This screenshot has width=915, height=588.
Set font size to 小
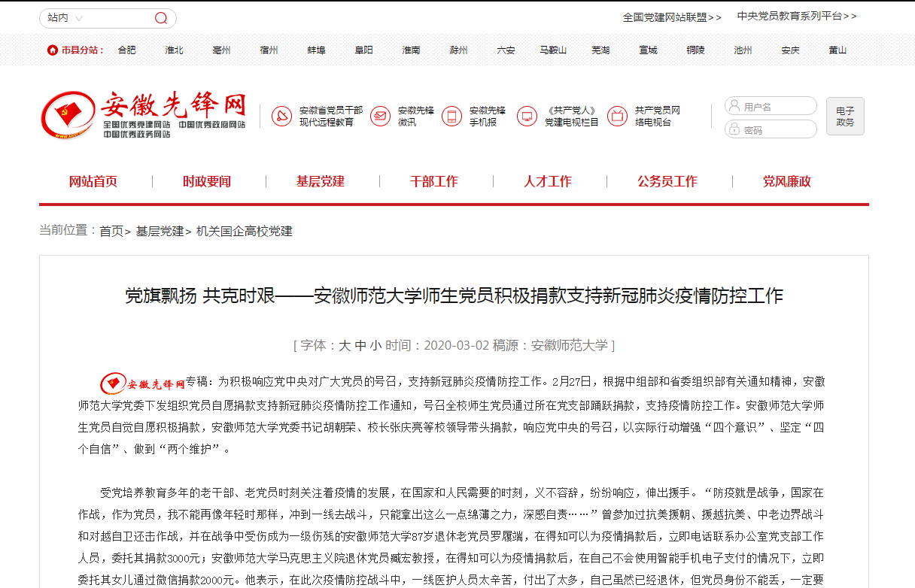[x=375, y=345]
